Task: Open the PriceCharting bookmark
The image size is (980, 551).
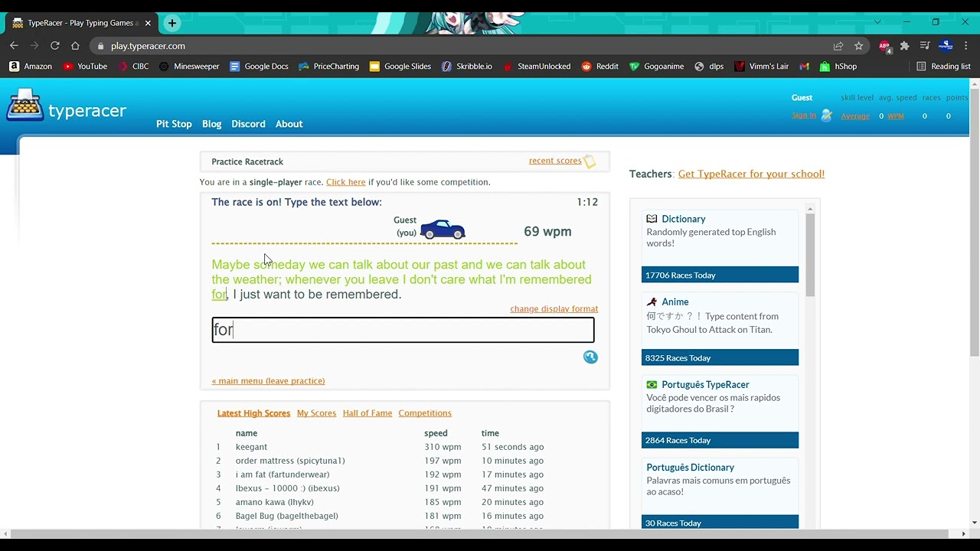Action: click(328, 67)
